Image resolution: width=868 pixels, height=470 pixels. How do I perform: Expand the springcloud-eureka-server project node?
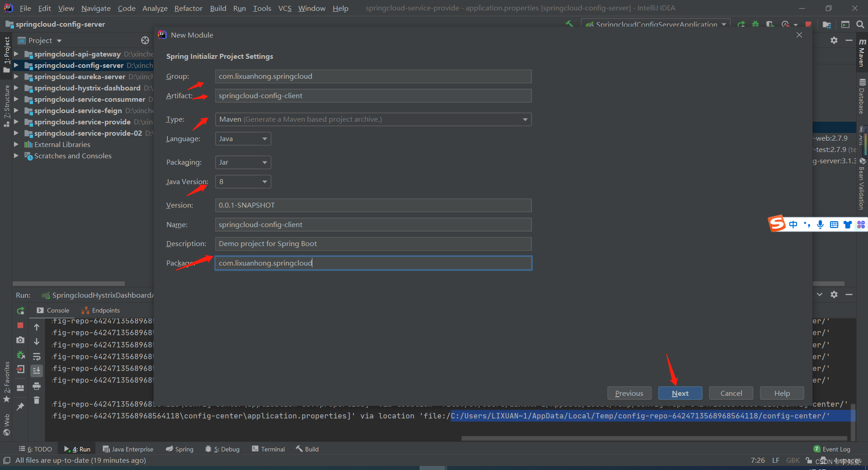point(16,76)
